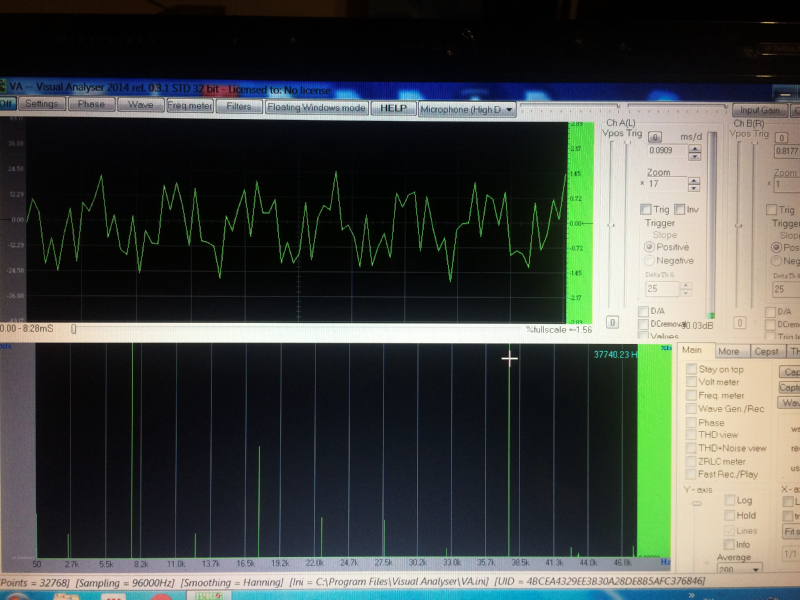Click the Phase toolbar button
This screenshot has width=800, height=600.
point(91,104)
